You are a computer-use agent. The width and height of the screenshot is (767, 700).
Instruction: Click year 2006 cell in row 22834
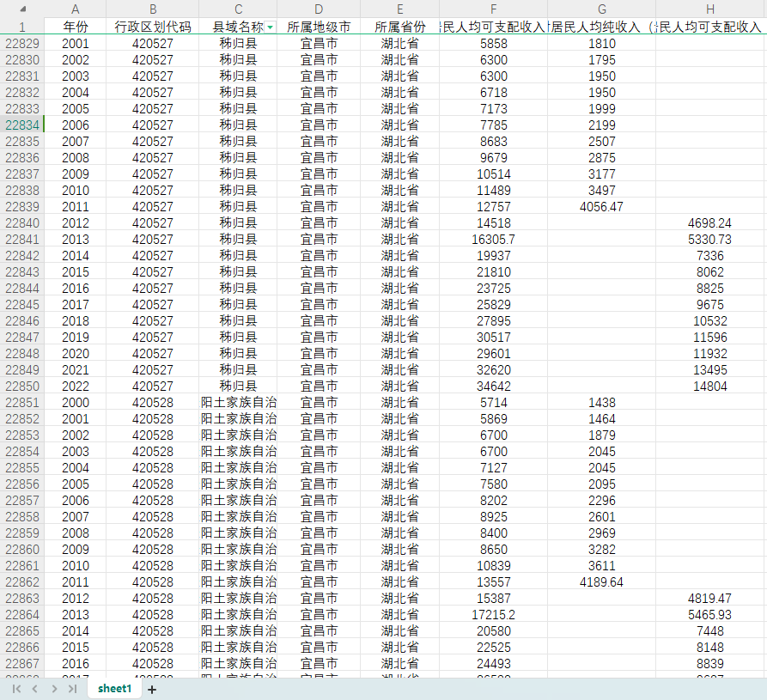(x=76, y=125)
